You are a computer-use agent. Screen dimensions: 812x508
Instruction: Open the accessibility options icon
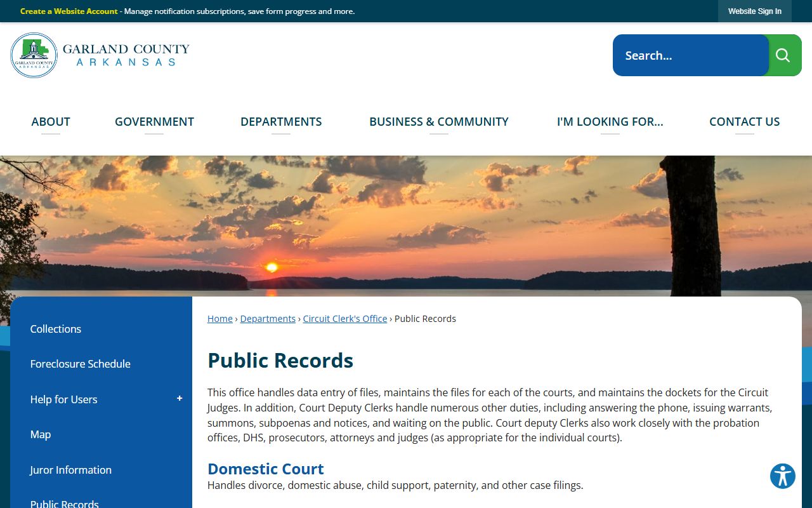(x=783, y=476)
